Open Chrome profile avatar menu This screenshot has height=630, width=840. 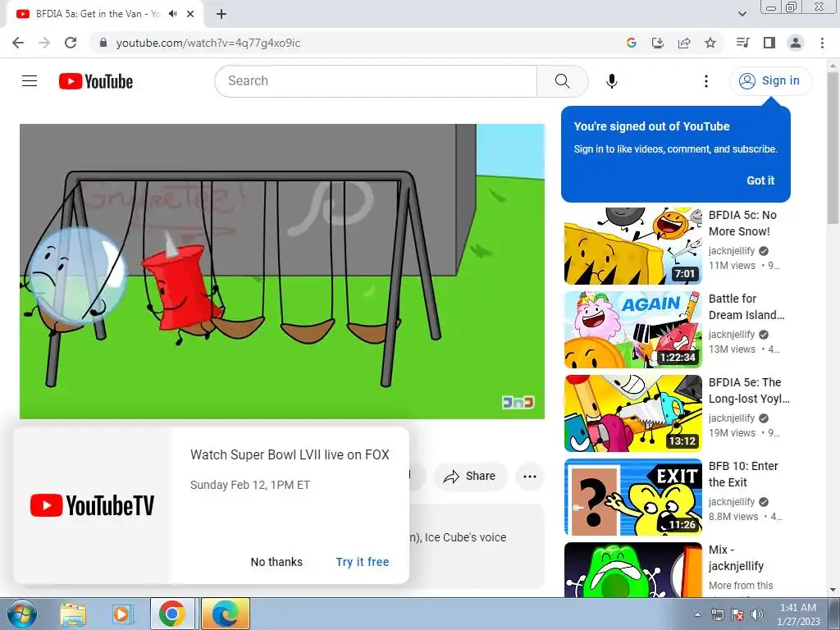click(x=796, y=43)
